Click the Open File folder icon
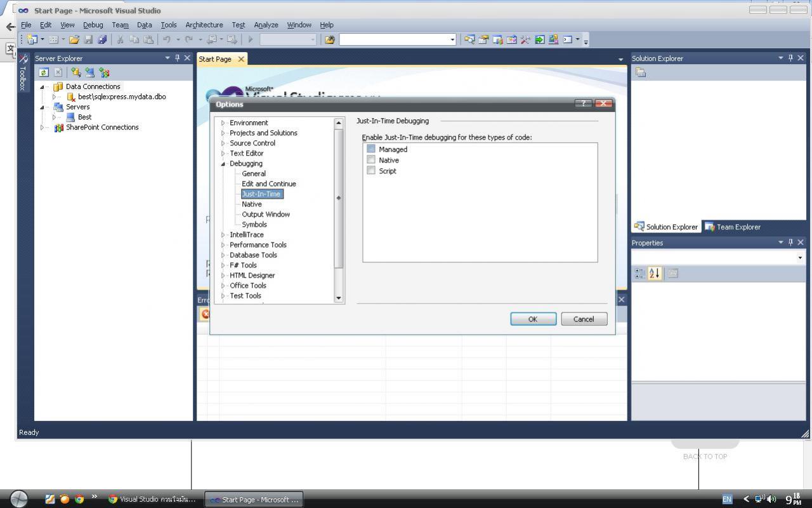Image resolution: width=812 pixels, height=508 pixels. 74,39
